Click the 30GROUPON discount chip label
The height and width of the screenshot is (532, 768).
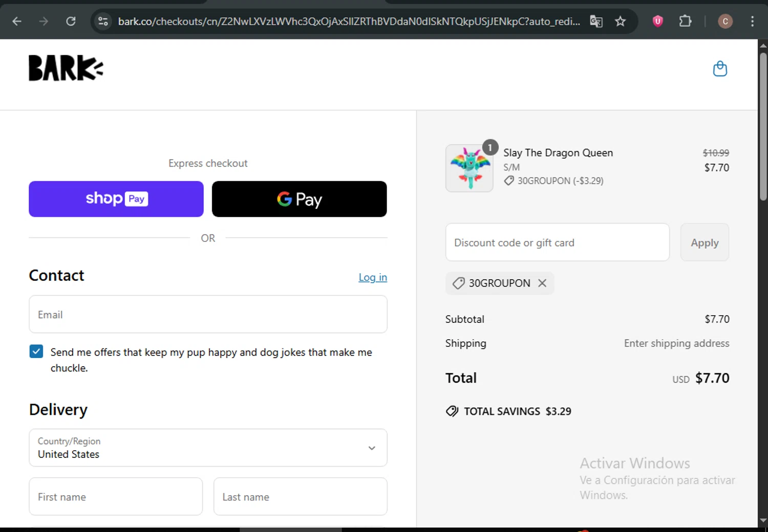click(x=499, y=283)
